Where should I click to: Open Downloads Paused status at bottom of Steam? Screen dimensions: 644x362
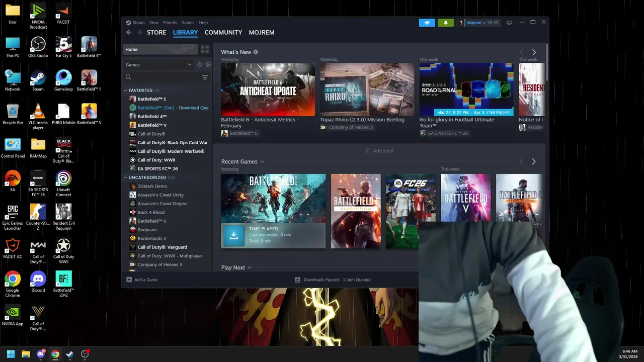pyautogui.click(x=333, y=280)
